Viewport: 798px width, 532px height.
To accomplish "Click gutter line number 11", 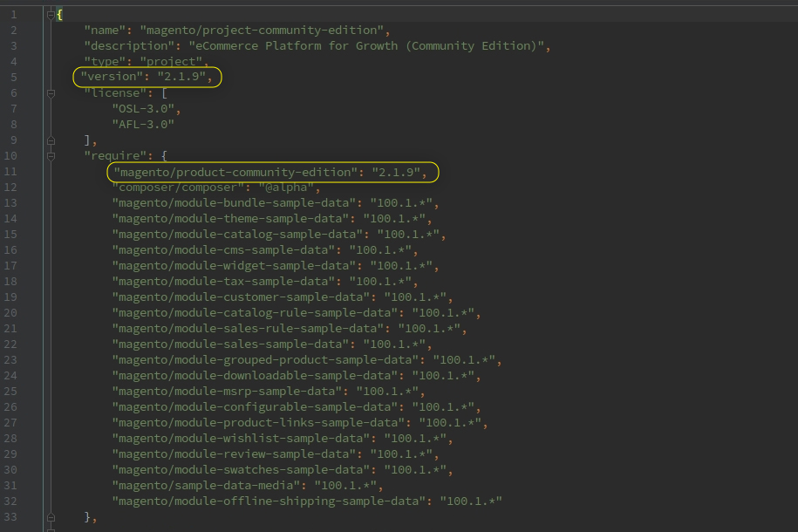I will (x=10, y=172).
